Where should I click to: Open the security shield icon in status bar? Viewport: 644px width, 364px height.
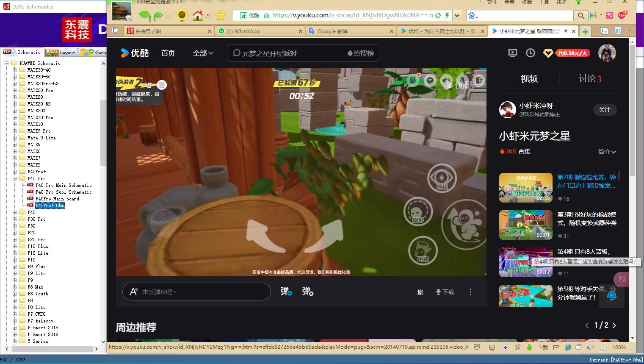[477, 347]
